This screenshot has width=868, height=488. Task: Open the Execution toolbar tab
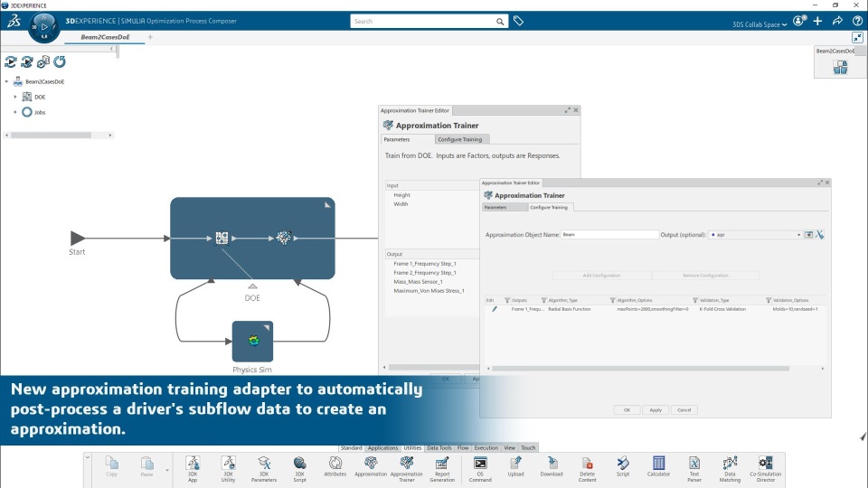tap(486, 447)
